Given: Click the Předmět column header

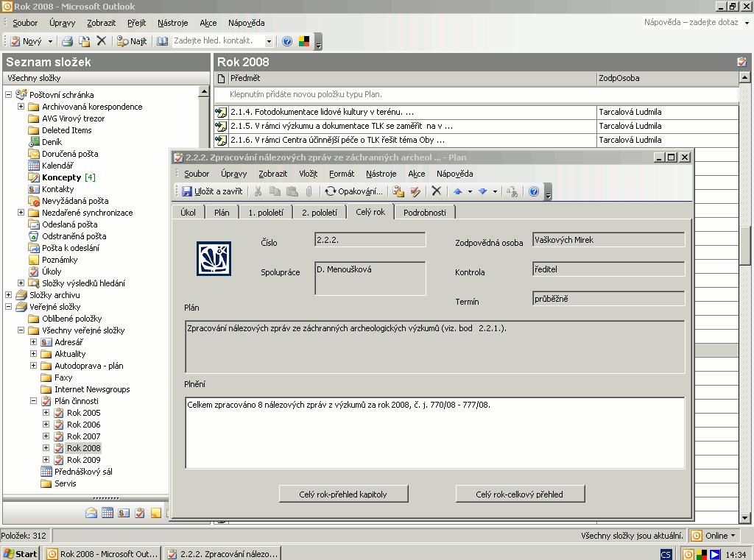Looking at the screenshot, I should coord(412,78).
